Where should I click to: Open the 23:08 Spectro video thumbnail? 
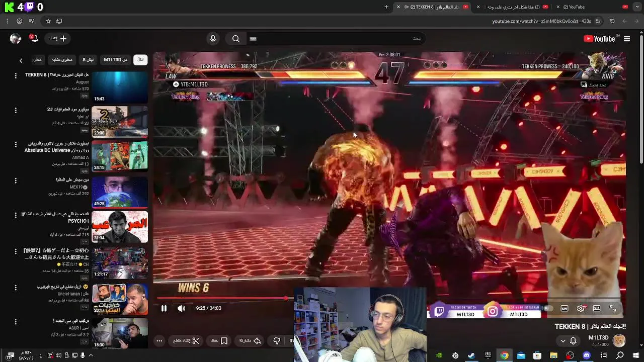120,121
